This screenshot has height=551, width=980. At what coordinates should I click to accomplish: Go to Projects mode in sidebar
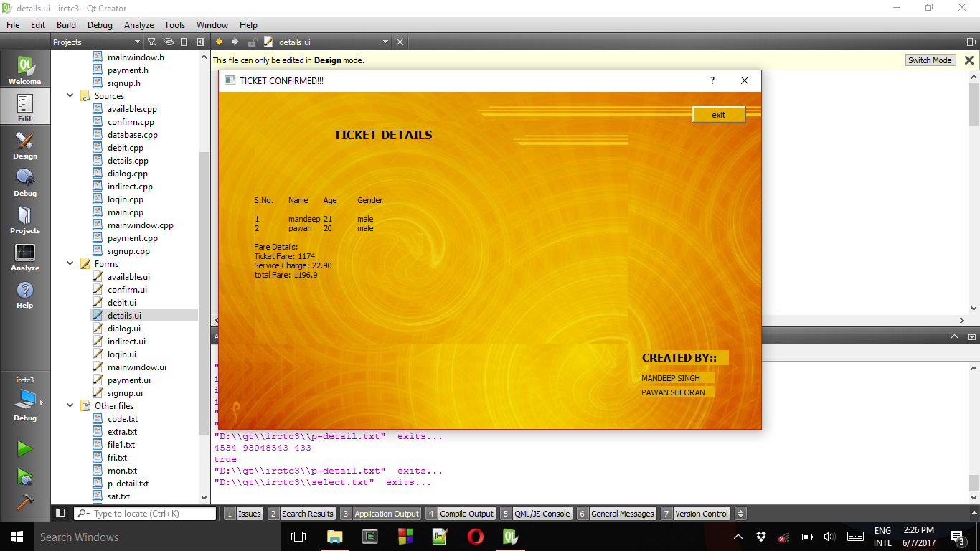pyautogui.click(x=25, y=220)
